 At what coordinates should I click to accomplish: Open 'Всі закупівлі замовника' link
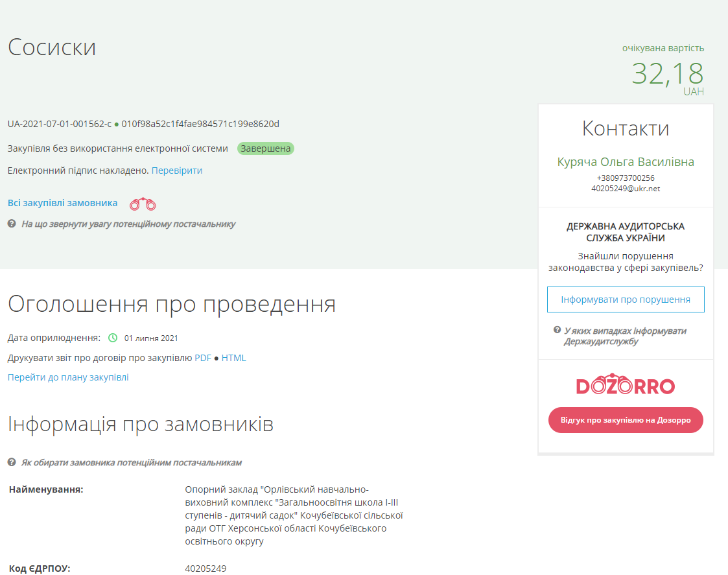click(63, 203)
